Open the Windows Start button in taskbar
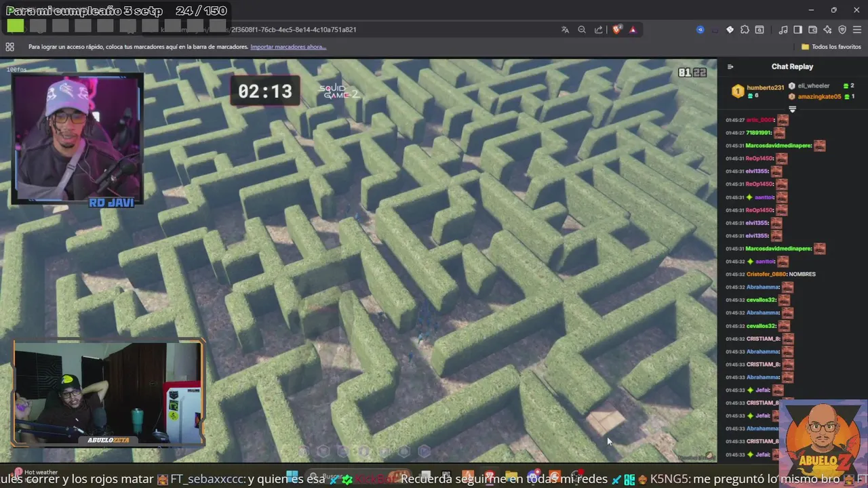The image size is (868, 488). point(292,476)
